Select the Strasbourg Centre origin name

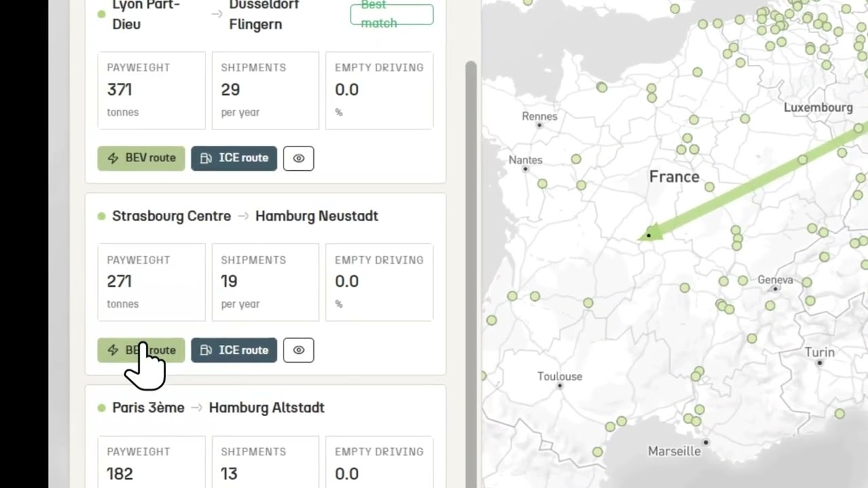(x=172, y=216)
